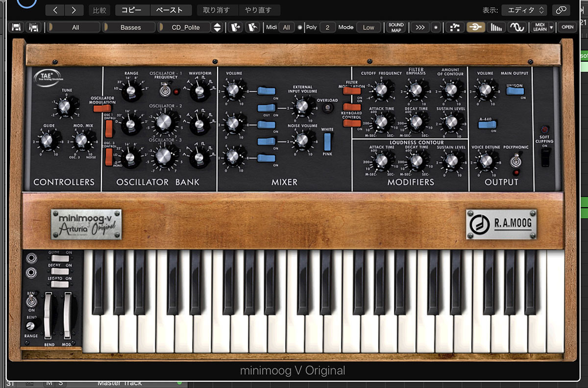Toggle the external input On switch
Image resolution: width=588 pixels, height=388 pixels.
click(267, 108)
